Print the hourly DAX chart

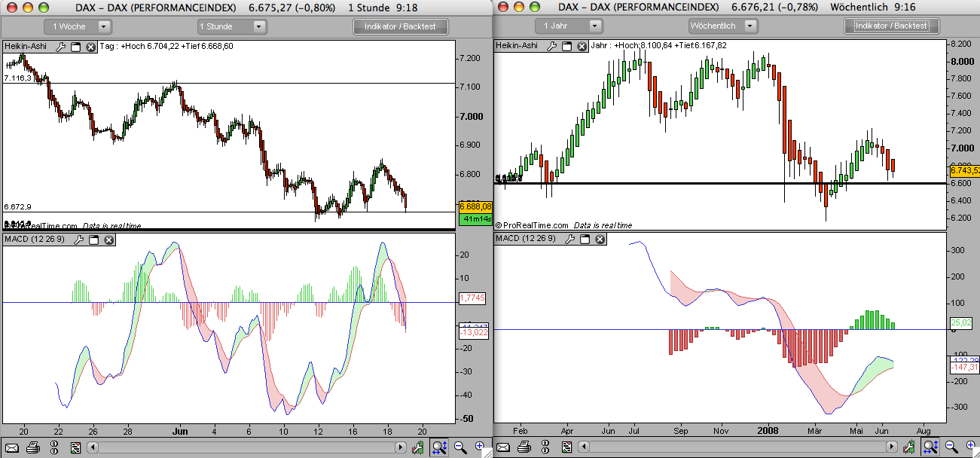pyautogui.click(x=32, y=448)
